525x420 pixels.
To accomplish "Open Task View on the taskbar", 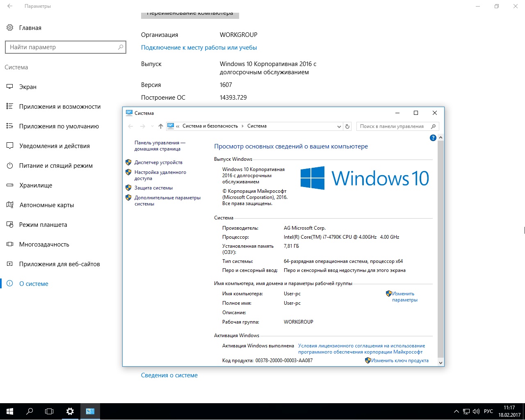I will pyautogui.click(x=49, y=411).
